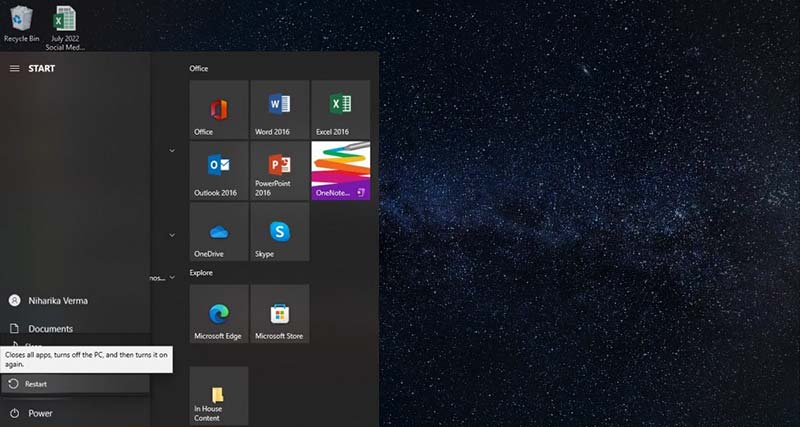Click the START hamburger menu icon
This screenshot has width=800, height=427.
click(14, 68)
